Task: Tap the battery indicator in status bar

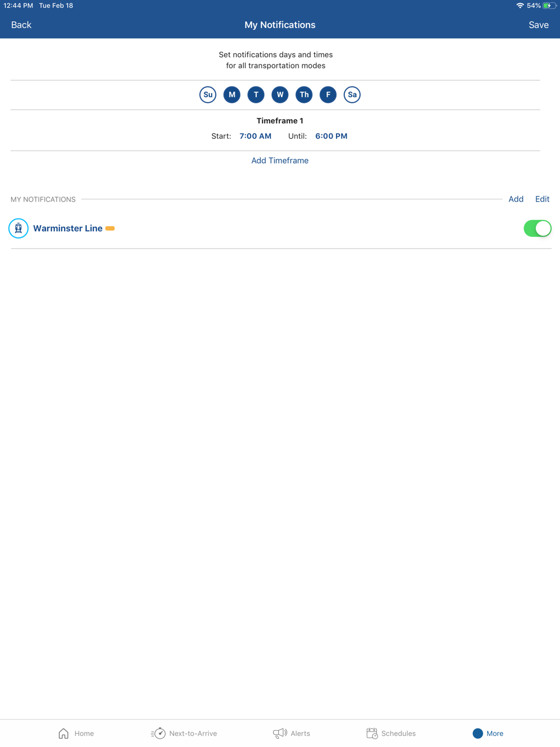Action: click(549, 6)
